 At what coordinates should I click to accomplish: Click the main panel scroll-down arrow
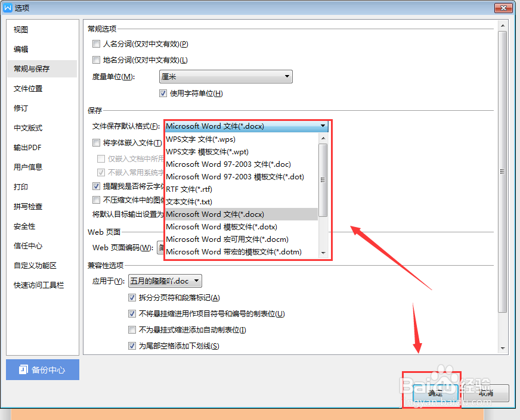click(x=503, y=348)
